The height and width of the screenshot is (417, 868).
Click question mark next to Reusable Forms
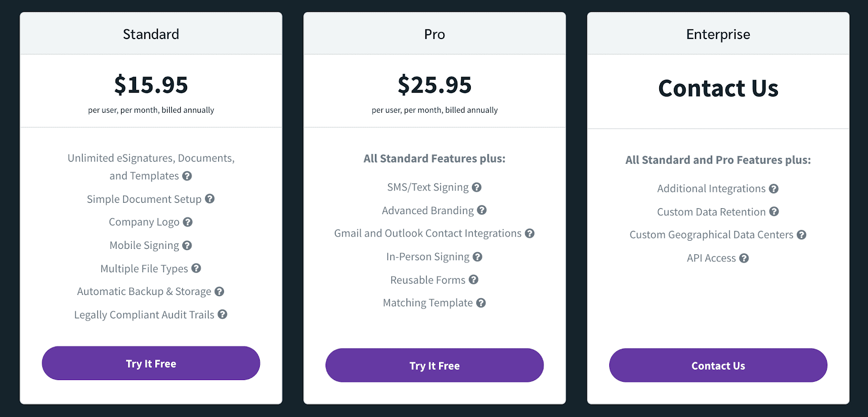pyautogui.click(x=474, y=279)
